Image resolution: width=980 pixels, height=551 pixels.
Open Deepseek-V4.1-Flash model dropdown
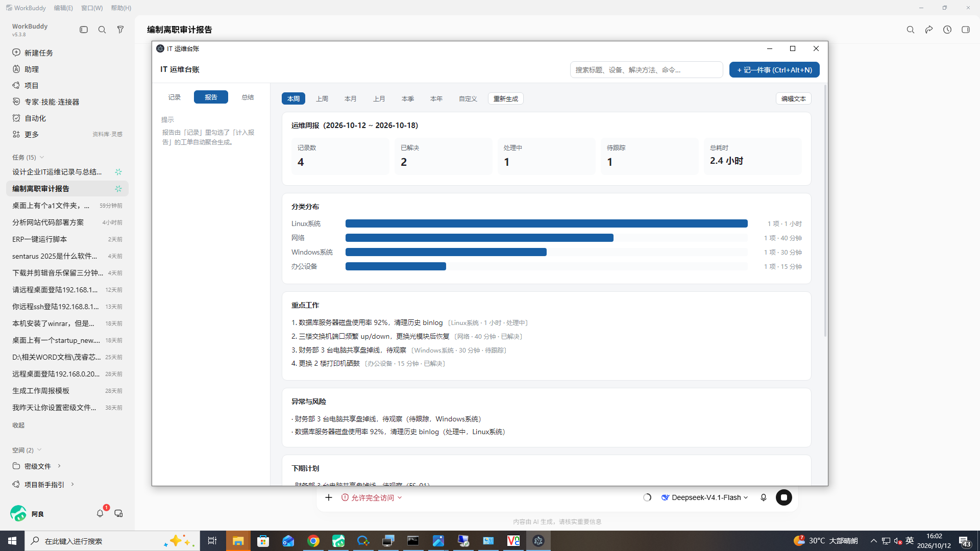(x=704, y=497)
